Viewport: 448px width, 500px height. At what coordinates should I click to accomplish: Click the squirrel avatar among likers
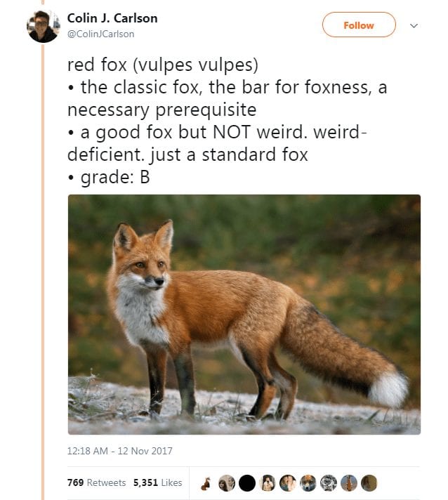[206, 483]
